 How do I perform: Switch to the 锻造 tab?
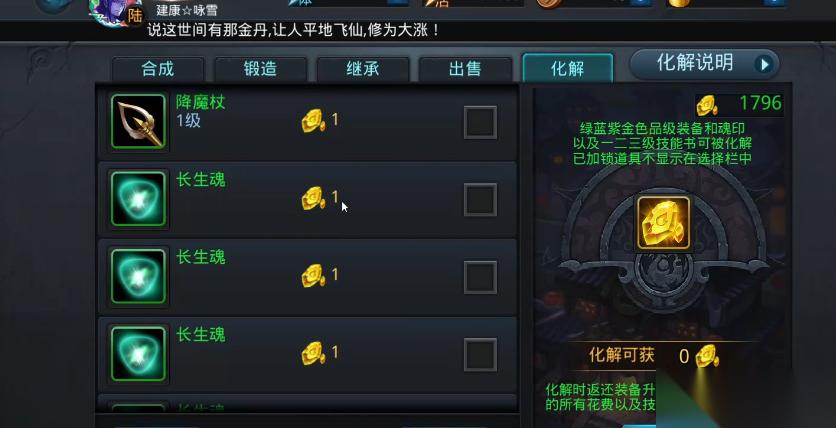tap(260, 69)
